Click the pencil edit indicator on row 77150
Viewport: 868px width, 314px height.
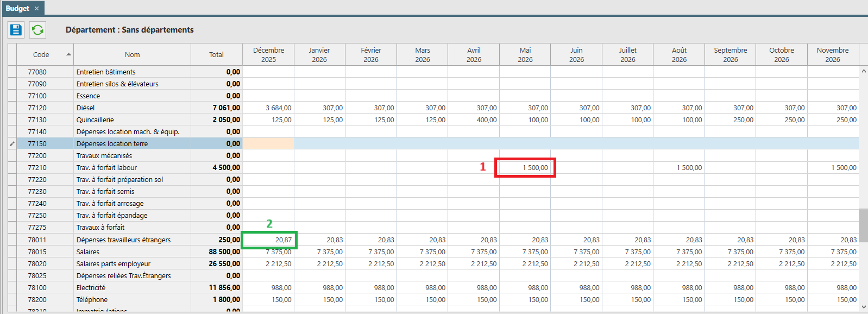[12, 143]
